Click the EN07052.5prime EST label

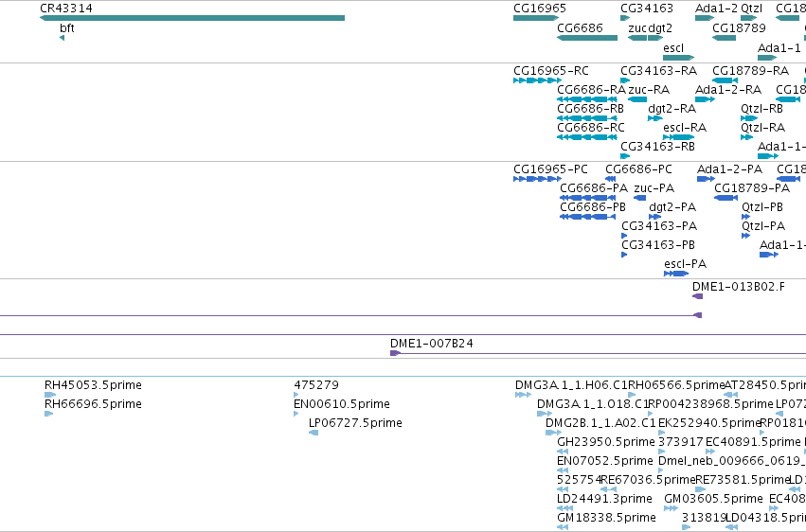(605, 461)
